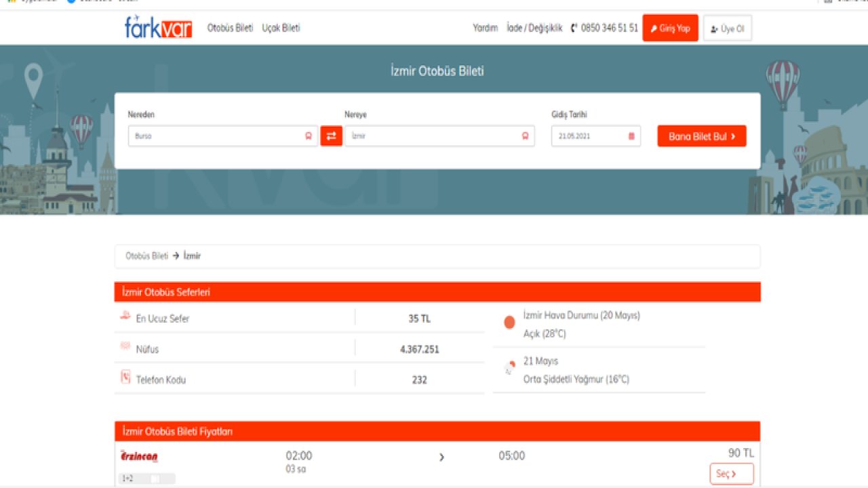The image size is (868, 488).
Task: Click bus icon in Nereye field
Action: [525, 136]
